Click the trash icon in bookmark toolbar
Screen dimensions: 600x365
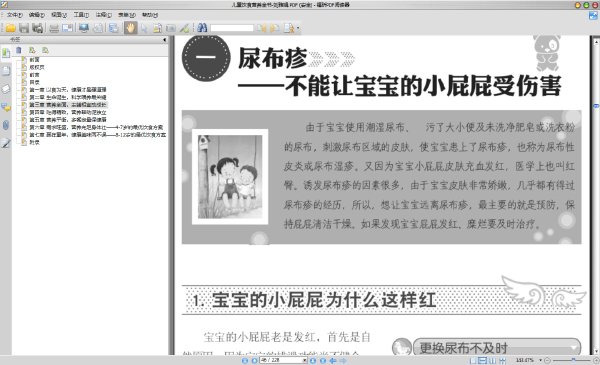click(18, 50)
